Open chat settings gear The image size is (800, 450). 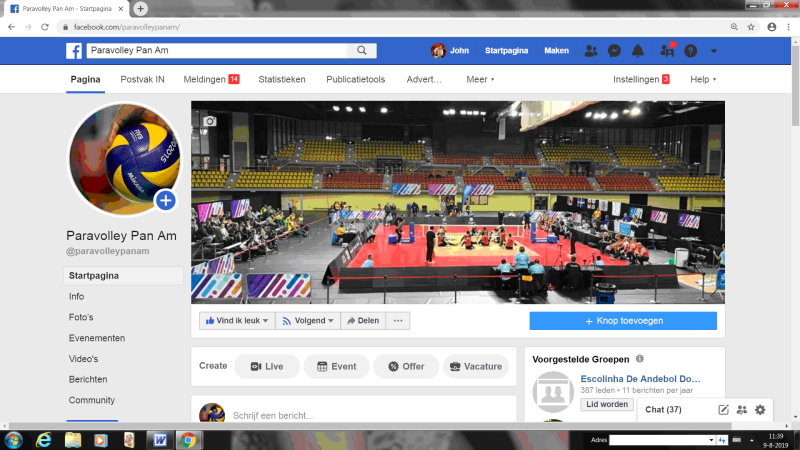pos(760,410)
